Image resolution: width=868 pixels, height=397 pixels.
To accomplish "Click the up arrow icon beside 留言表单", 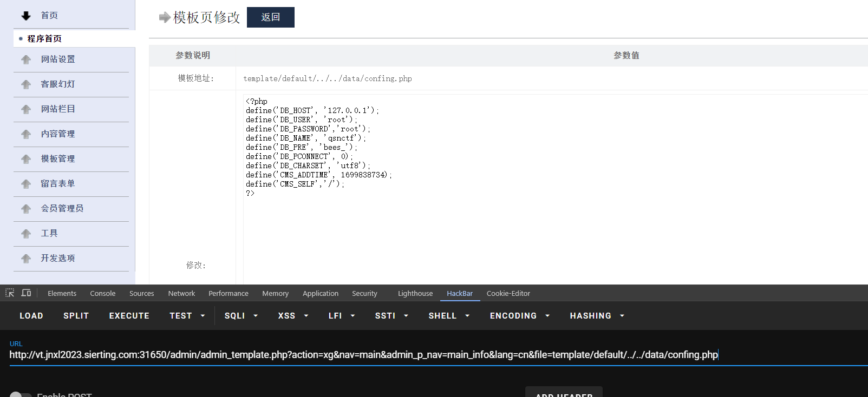I will [x=26, y=184].
